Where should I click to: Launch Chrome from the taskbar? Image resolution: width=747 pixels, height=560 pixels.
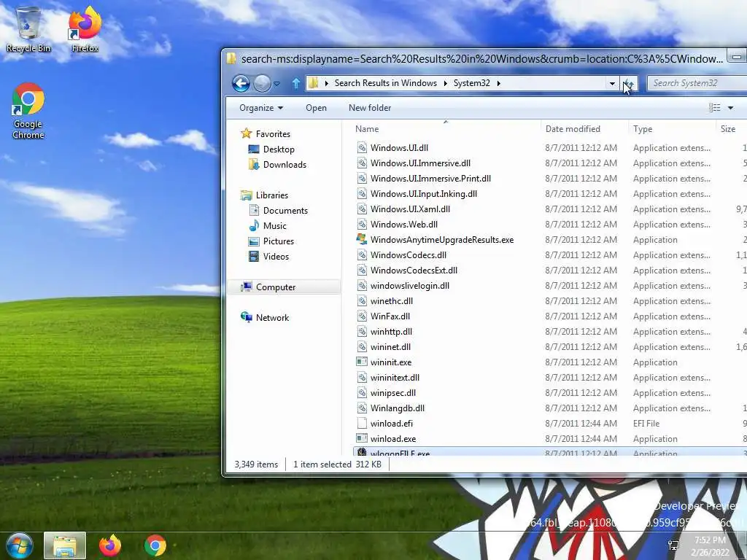click(x=155, y=545)
